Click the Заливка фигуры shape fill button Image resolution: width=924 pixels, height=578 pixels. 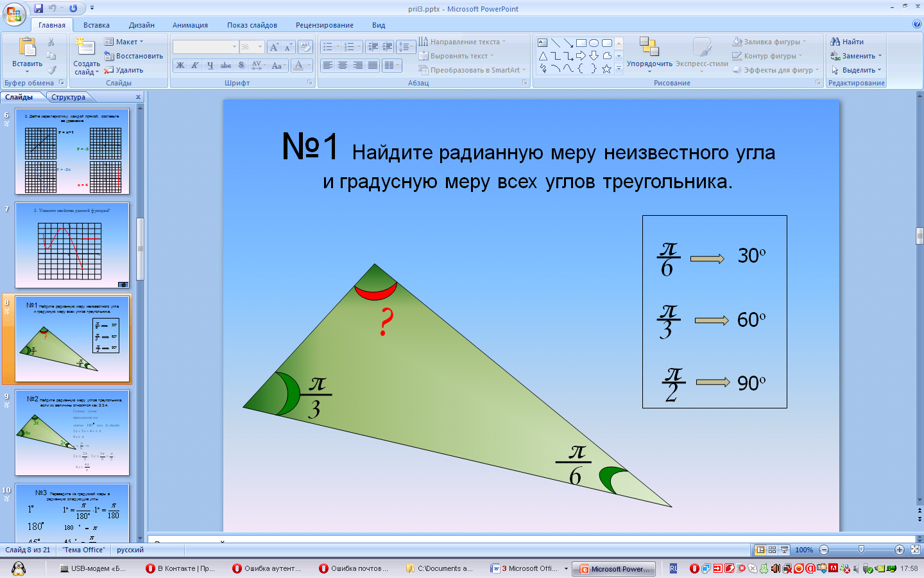[769, 42]
